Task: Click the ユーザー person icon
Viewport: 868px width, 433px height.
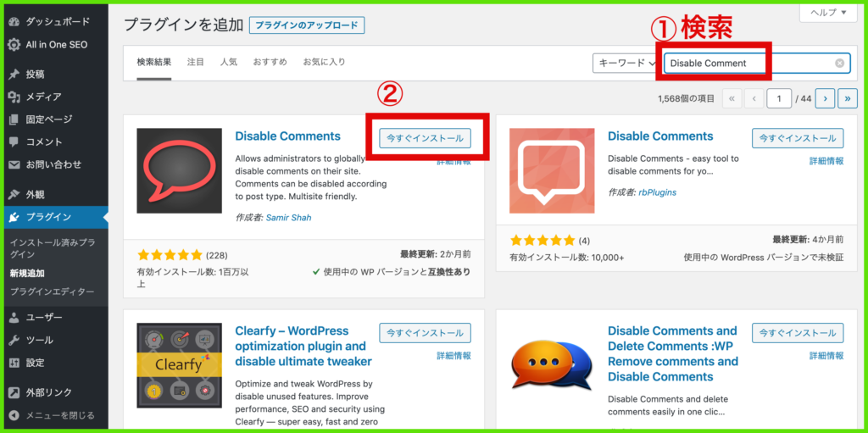Action: pos(14,317)
